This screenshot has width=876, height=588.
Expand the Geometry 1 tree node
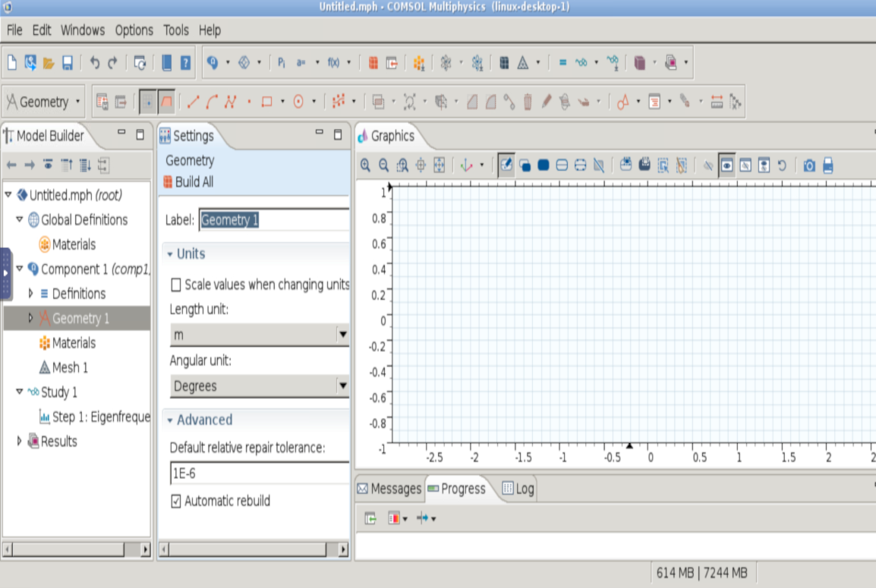(x=30, y=318)
